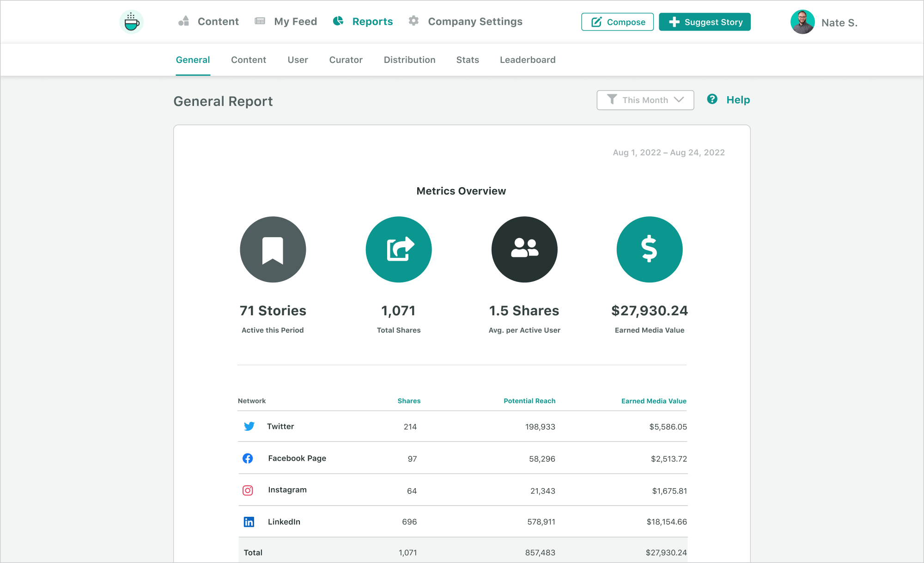The width and height of the screenshot is (924, 563).
Task: Click the filter icon next to This Month
Action: 612,100
